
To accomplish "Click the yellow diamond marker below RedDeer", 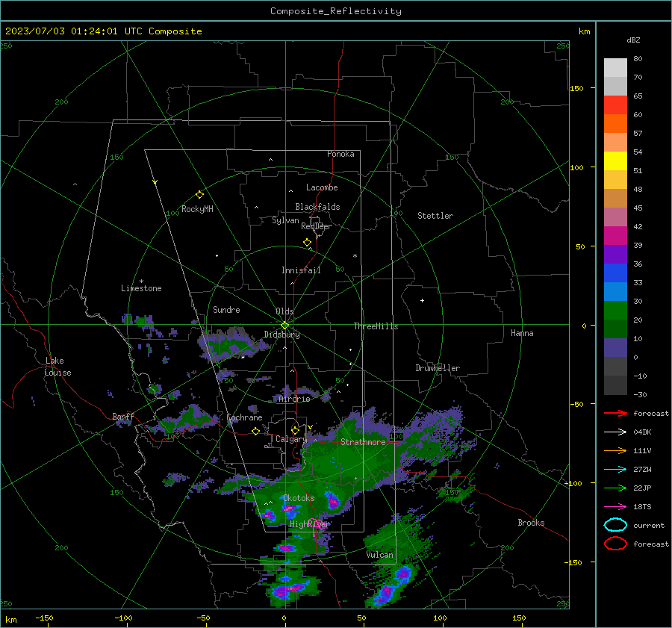I will (x=308, y=242).
